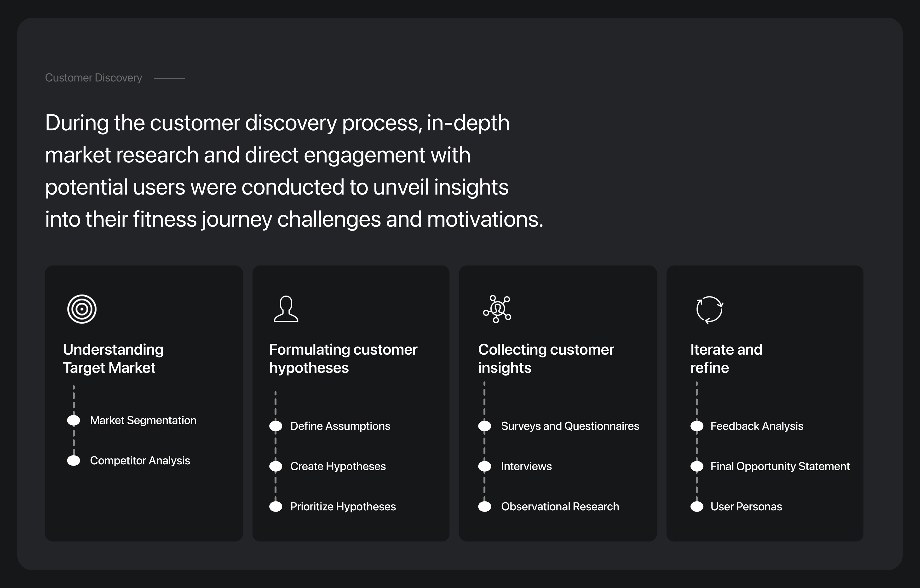Click the User Personas bullet dot

tap(697, 507)
